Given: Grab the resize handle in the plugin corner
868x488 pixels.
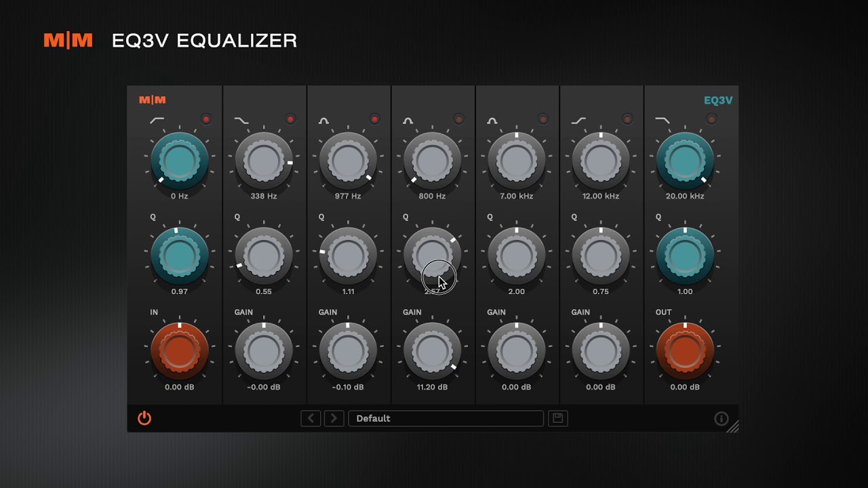Looking at the screenshot, I should 733,426.
